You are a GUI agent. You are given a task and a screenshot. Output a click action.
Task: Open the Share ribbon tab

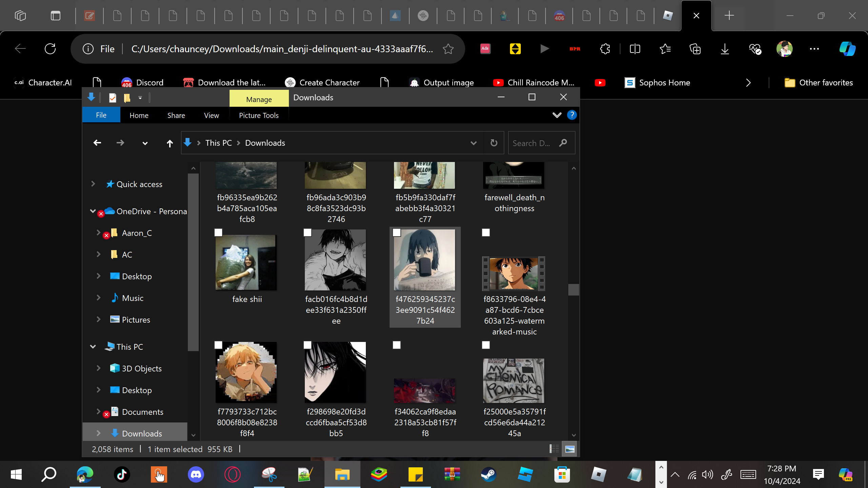click(x=176, y=115)
